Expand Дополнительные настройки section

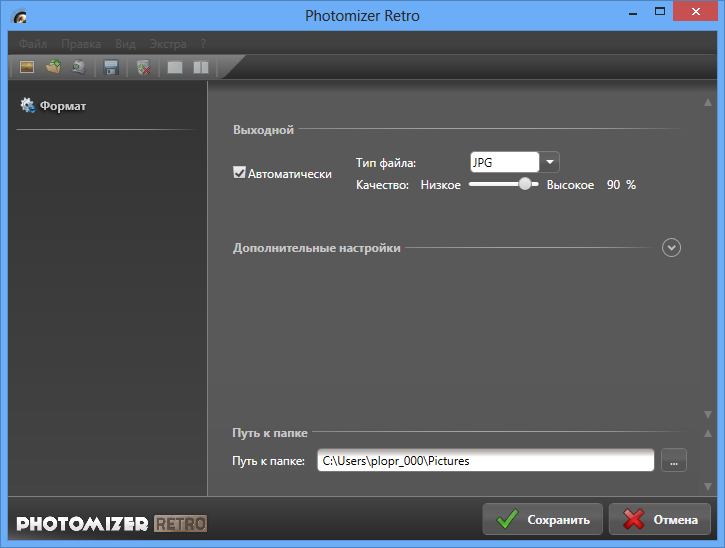click(671, 248)
